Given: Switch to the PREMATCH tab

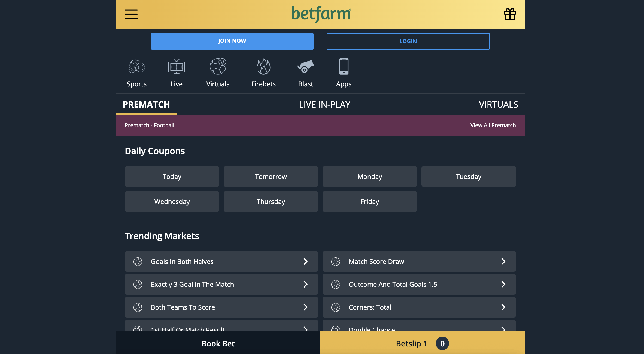Looking at the screenshot, I should click(146, 104).
